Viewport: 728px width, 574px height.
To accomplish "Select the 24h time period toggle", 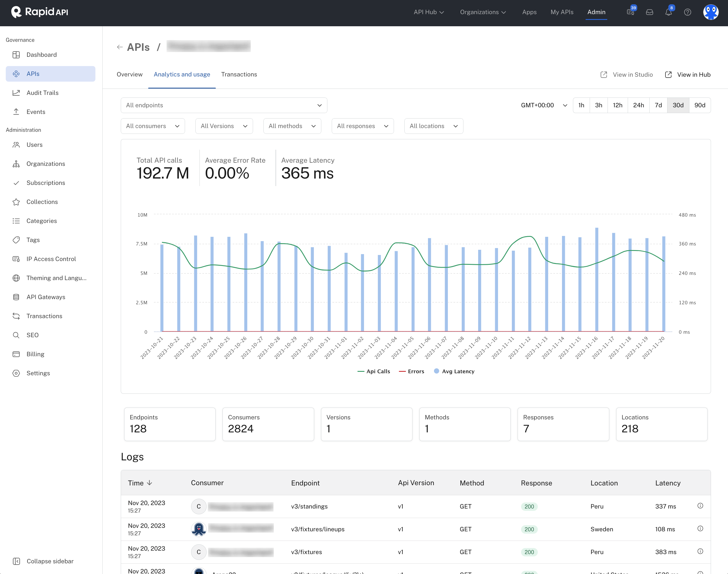I will tap(638, 105).
